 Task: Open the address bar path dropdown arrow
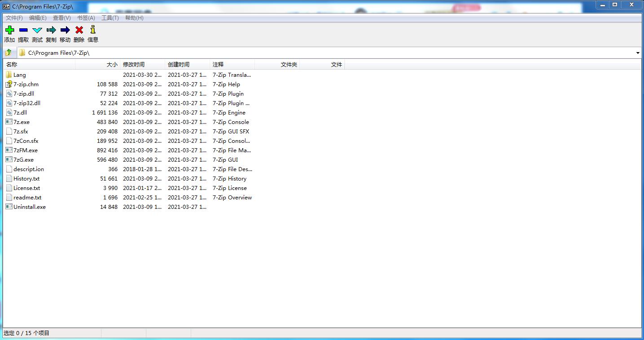(x=638, y=53)
